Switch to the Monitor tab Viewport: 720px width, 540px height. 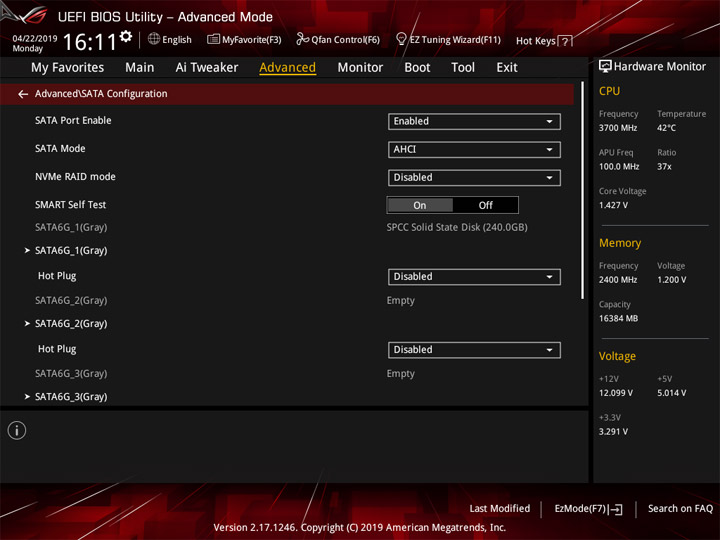click(360, 68)
